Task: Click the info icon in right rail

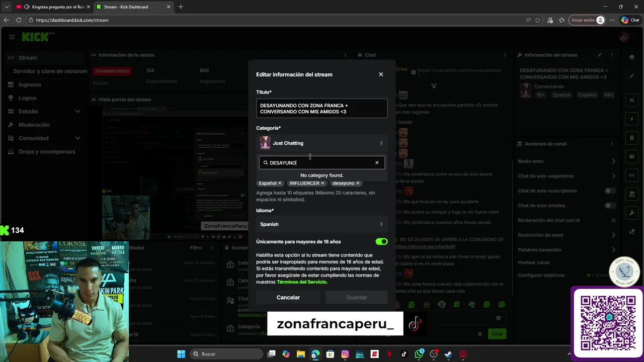Action: [x=632, y=57]
